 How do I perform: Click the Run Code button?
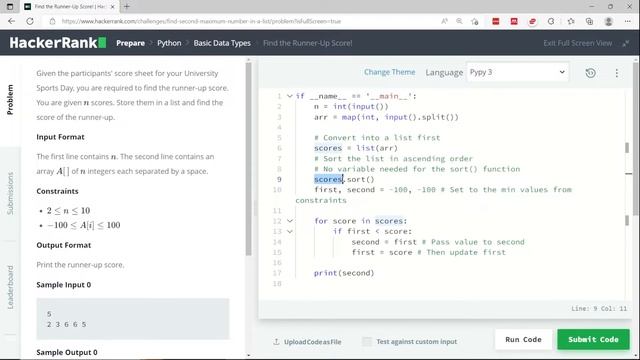(x=523, y=340)
